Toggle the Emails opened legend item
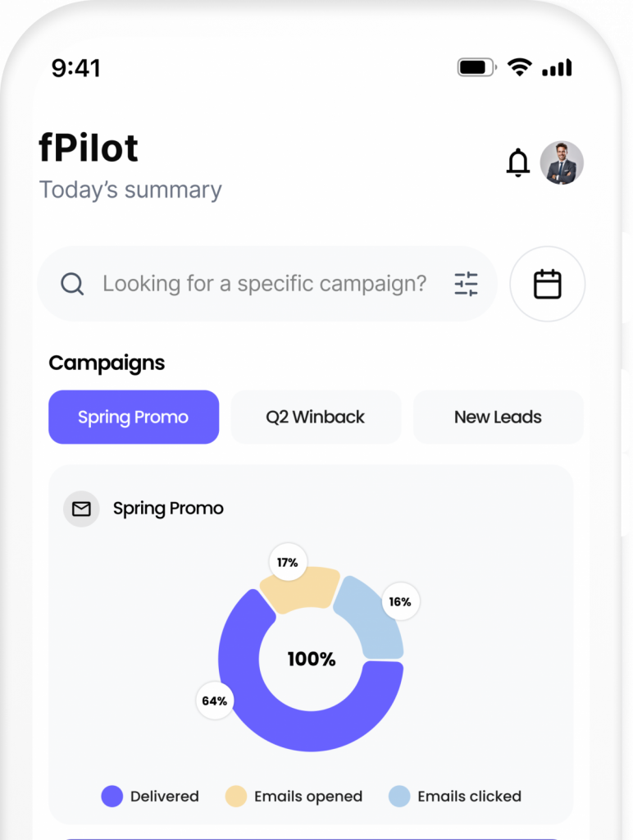The height and width of the screenshot is (840, 633). click(294, 796)
